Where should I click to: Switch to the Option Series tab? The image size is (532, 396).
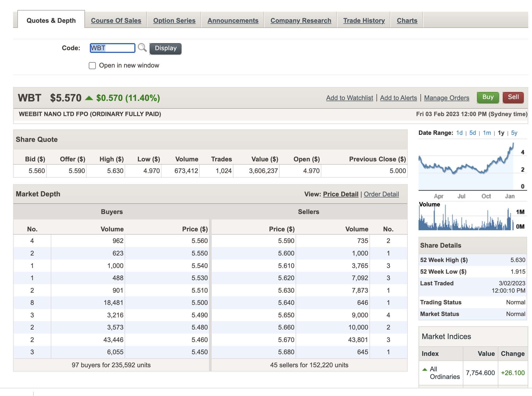[174, 21]
